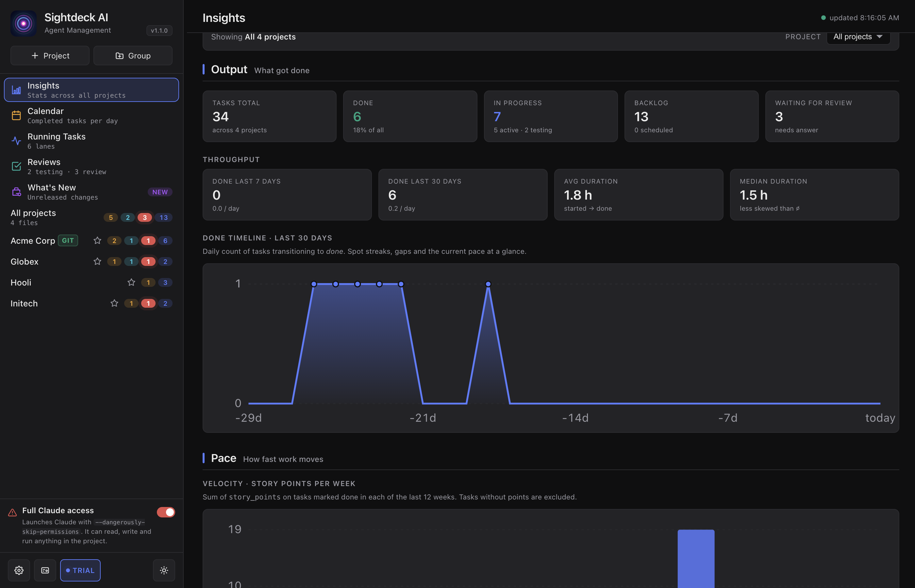
Task: Click the Done stat card
Action: 410,116
